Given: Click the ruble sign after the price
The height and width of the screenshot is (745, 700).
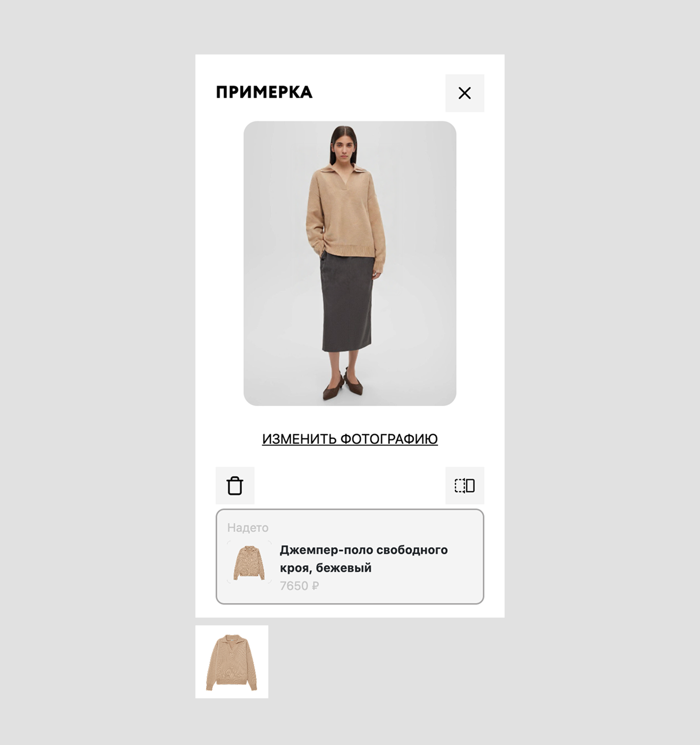Looking at the screenshot, I should 315,585.
